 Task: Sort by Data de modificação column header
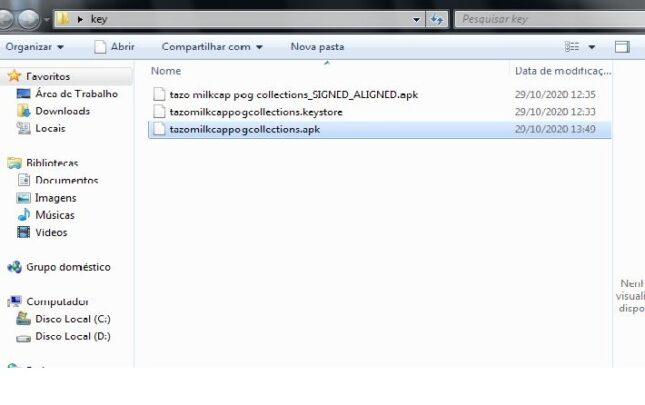click(x=563, y=71)
